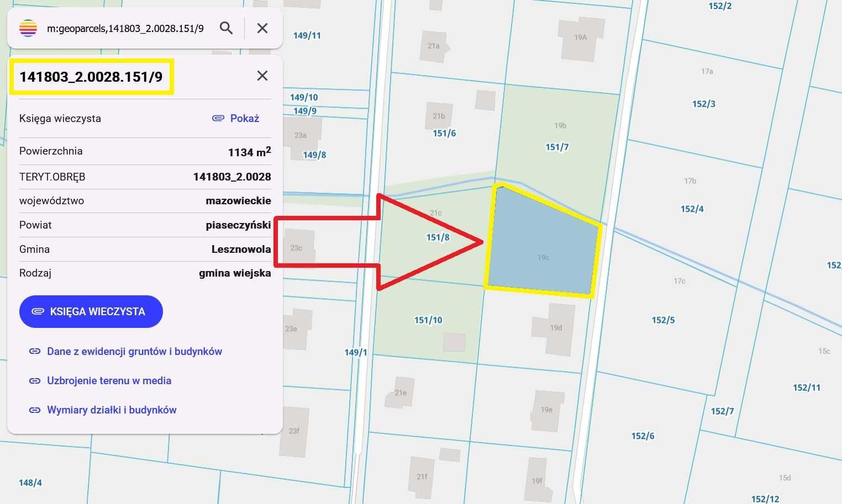Select parcel 152/3 on map

(704, 104)
